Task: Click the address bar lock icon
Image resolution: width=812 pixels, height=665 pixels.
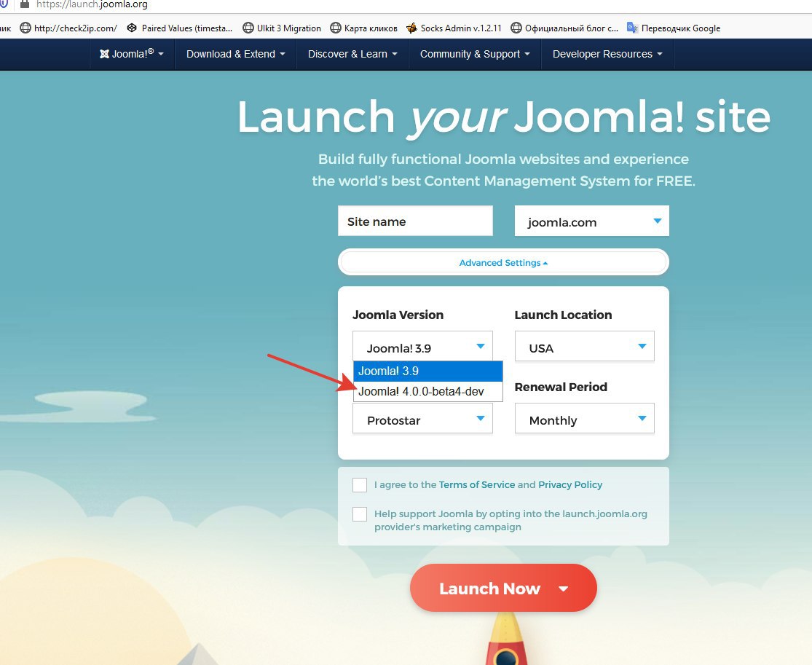Action: 24,4
